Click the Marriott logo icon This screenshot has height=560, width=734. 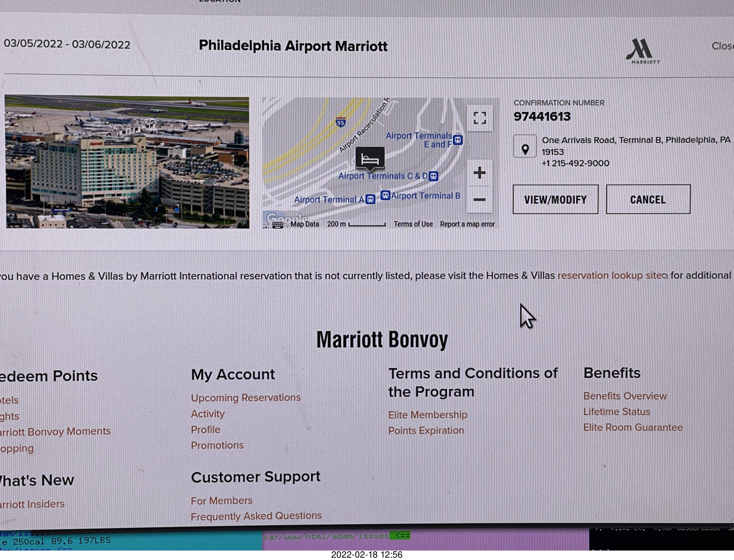pyautogui.click(x=643, y=51)
